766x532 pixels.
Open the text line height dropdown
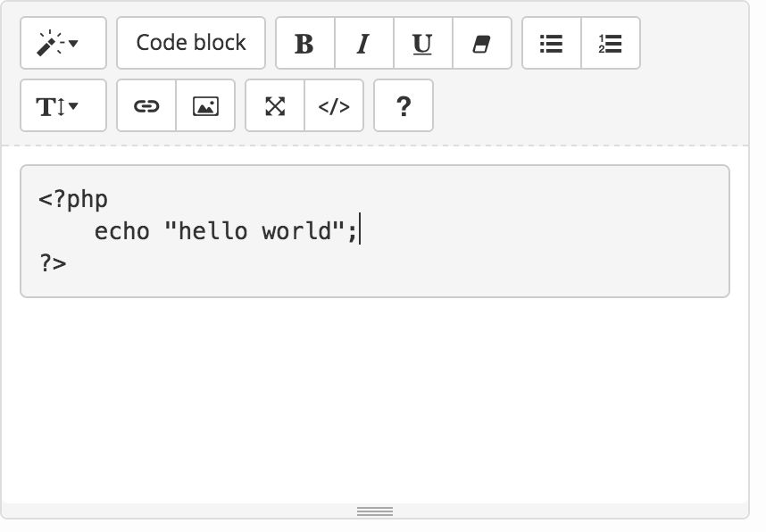tap(63, 105)
